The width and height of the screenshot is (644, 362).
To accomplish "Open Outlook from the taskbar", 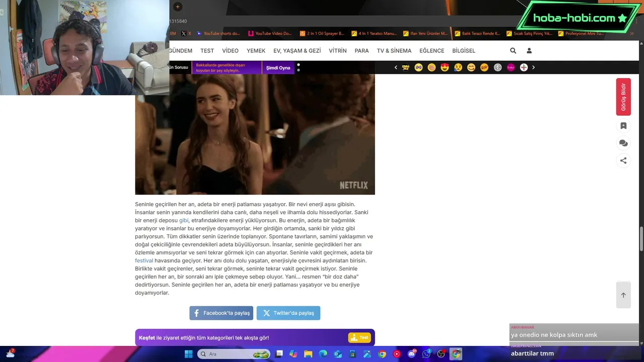I will (x=338, y=354).
